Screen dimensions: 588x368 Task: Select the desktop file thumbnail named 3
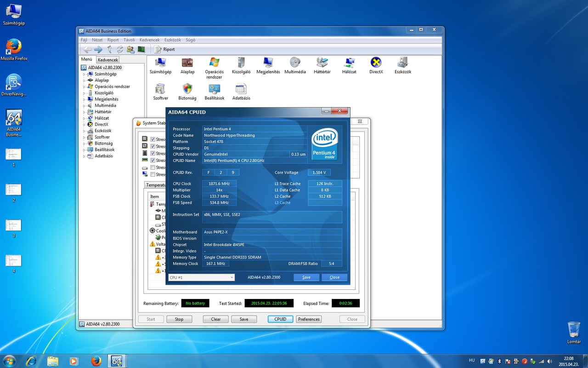(14, 228)
